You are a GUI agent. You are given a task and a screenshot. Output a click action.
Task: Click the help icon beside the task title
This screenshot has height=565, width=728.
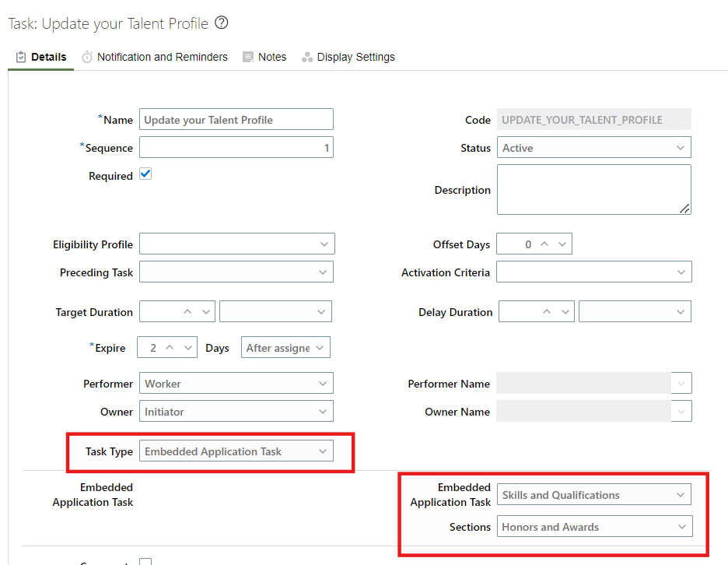pos(221,23)
